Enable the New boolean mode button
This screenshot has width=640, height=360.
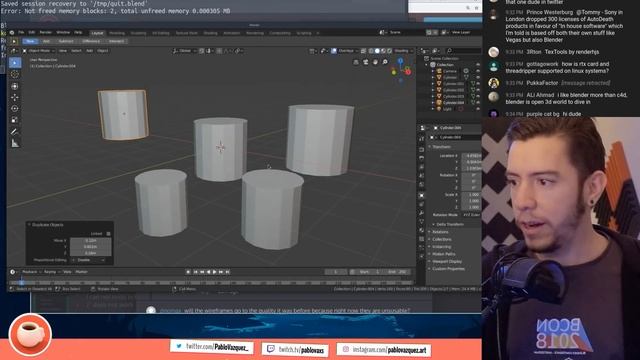tap(30, 41)
